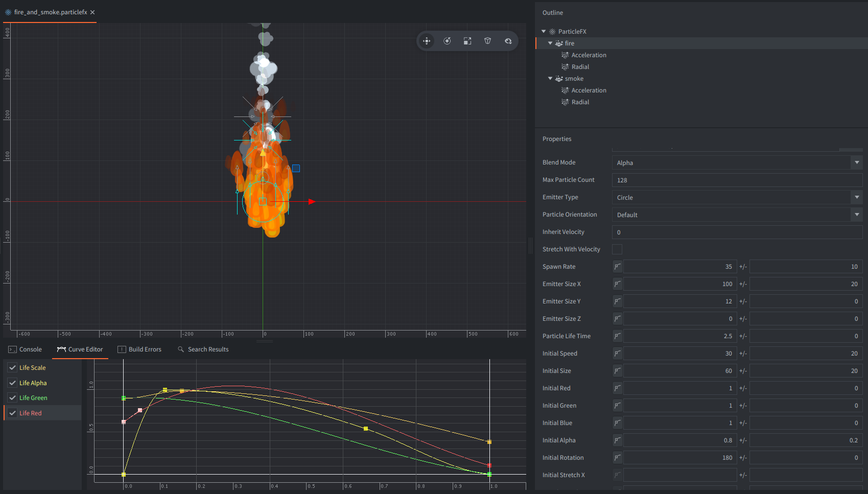Collapse the smoke emitter node
The height and width of the screenshot is (494, 868).
coord(550,79)
